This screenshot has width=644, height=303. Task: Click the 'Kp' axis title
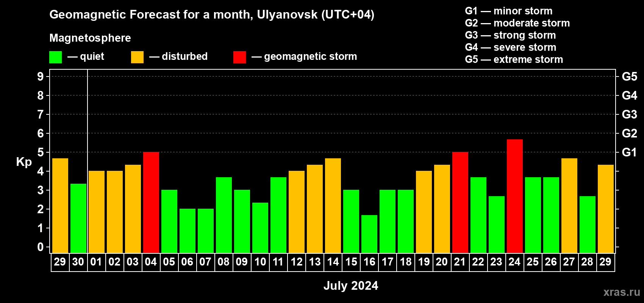24,162
